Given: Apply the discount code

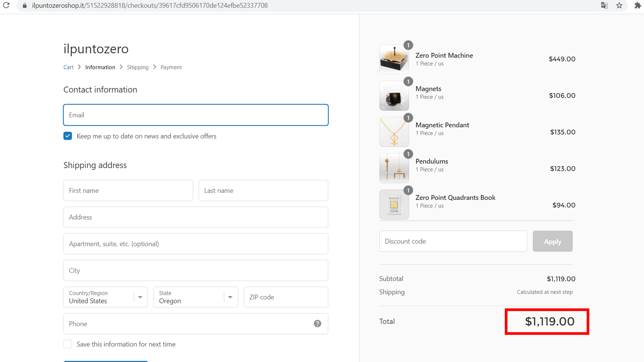Looking at the screenshot, I should (552, 241).
